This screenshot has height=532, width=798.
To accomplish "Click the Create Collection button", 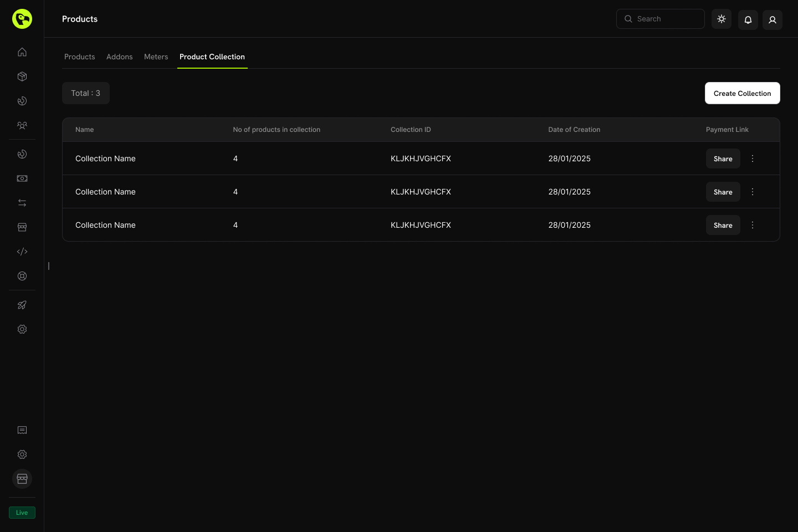I will (x=742, y=93).
